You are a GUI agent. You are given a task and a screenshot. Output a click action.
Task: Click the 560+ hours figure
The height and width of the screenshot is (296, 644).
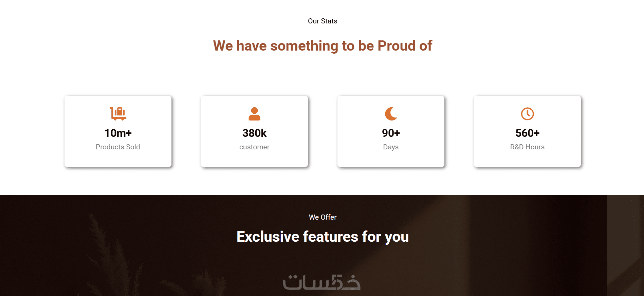(x=527, y=133)
